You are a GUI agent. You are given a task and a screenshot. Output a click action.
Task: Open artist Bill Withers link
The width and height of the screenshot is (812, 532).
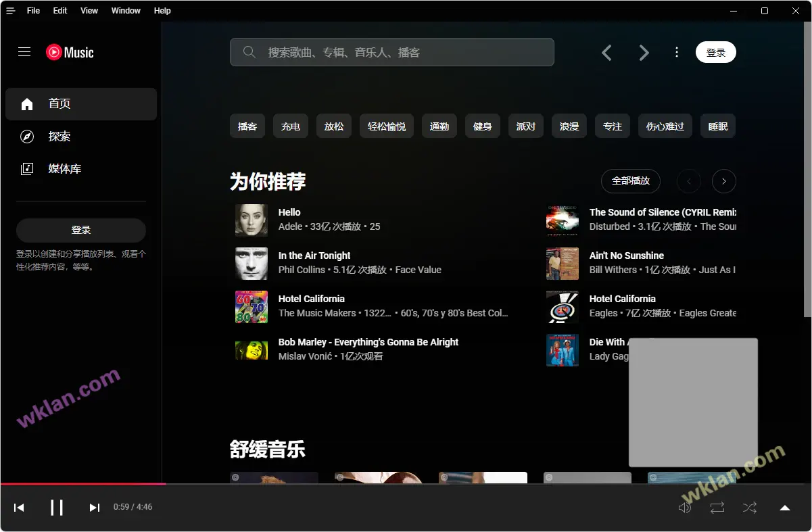tap(613, 270)
